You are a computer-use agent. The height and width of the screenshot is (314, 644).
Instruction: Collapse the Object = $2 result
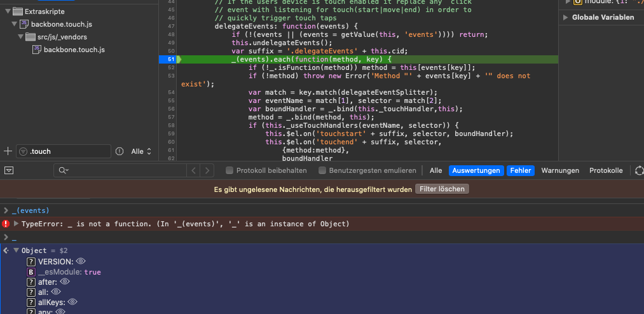tap(16, 250)
